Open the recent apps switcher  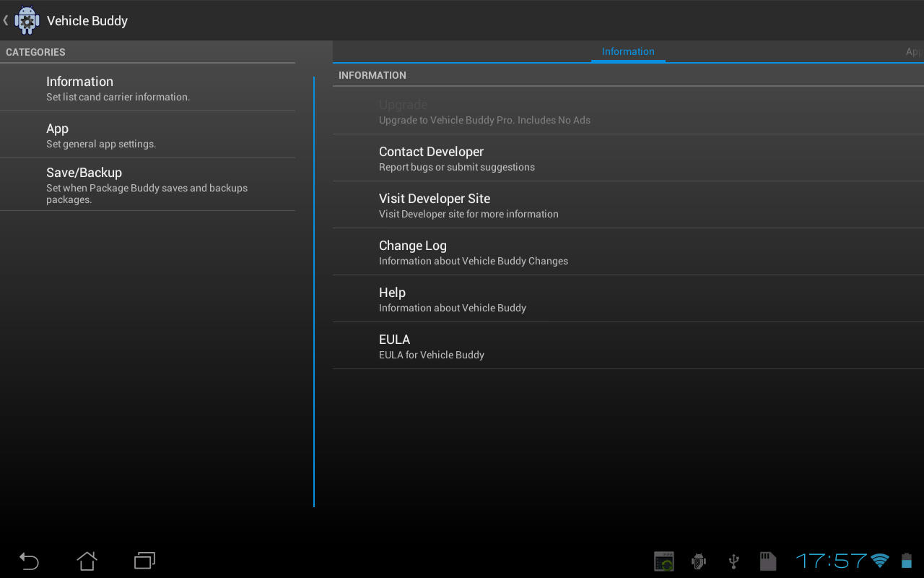pyautogui.click(x=144, y=561)
